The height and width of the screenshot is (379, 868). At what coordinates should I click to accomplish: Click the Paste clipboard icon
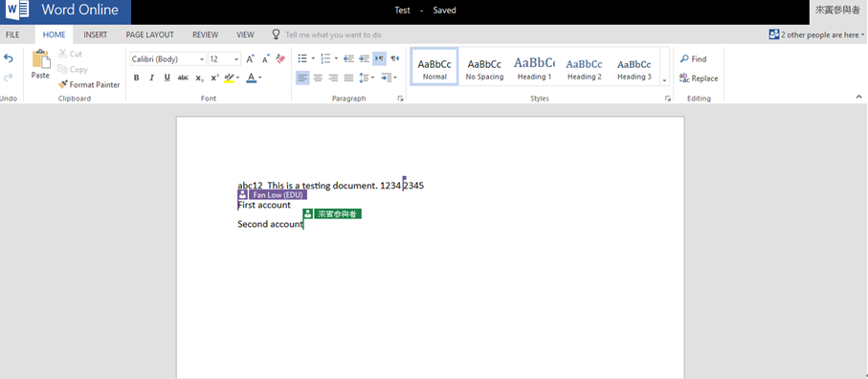[x=40, y=59]
